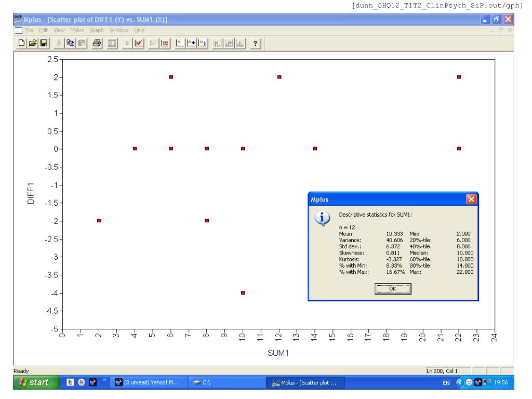Click the greyed letter 'a' toolbar icon
This screenshot has width=532, height=399.
[x=127, y=43]
